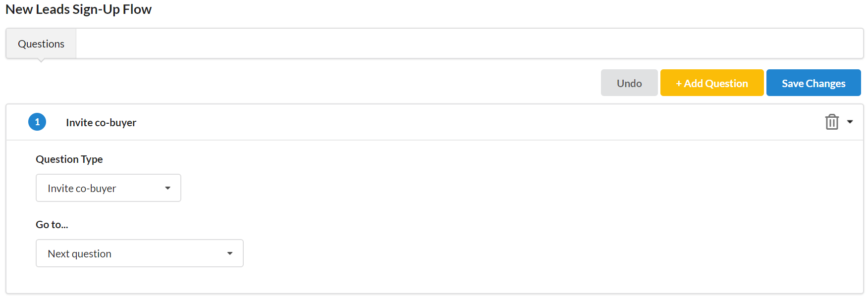
Task: Click the arrow on the Invite co-buyer select
Action: pos(167,188)
